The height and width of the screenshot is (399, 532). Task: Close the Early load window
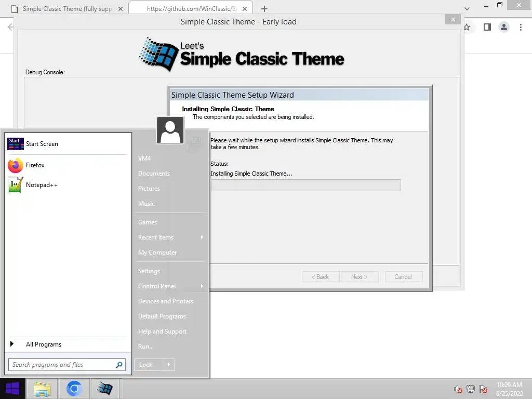pyautogui.click(x=453, y=20)
